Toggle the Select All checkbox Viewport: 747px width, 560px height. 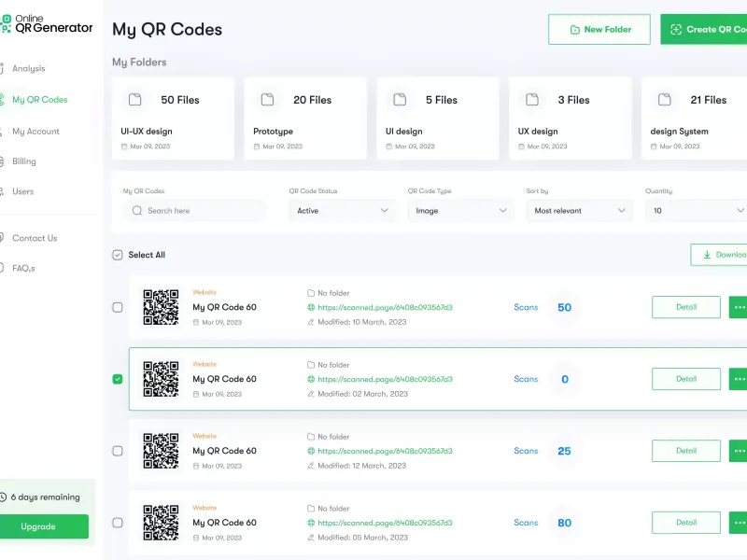(x=118, y=255)
